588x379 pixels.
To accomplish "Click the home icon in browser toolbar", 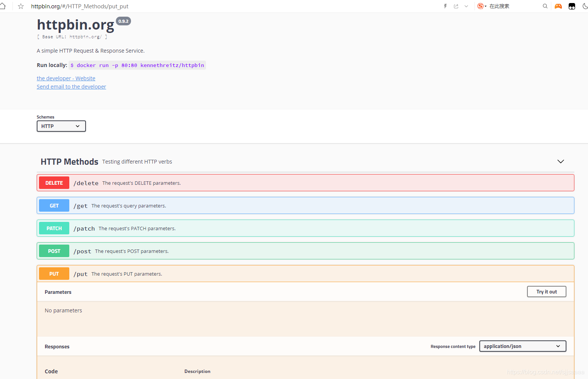I will coord(3,6).
